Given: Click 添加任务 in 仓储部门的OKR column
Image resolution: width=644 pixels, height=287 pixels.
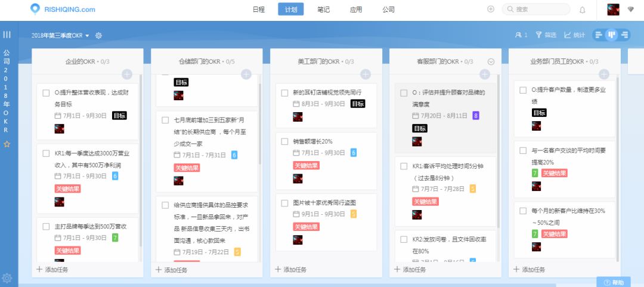Looking at the screenshot, I should click(171, 269).
